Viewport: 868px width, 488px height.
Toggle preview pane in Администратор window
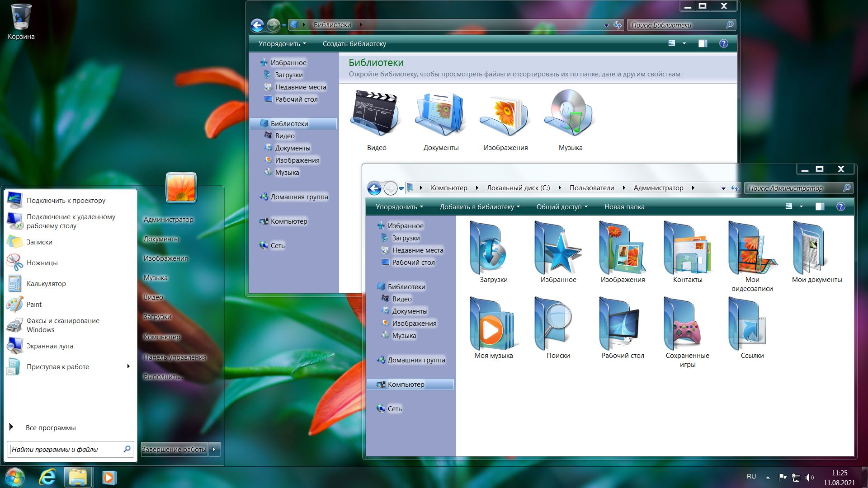[x=820, y=206]
